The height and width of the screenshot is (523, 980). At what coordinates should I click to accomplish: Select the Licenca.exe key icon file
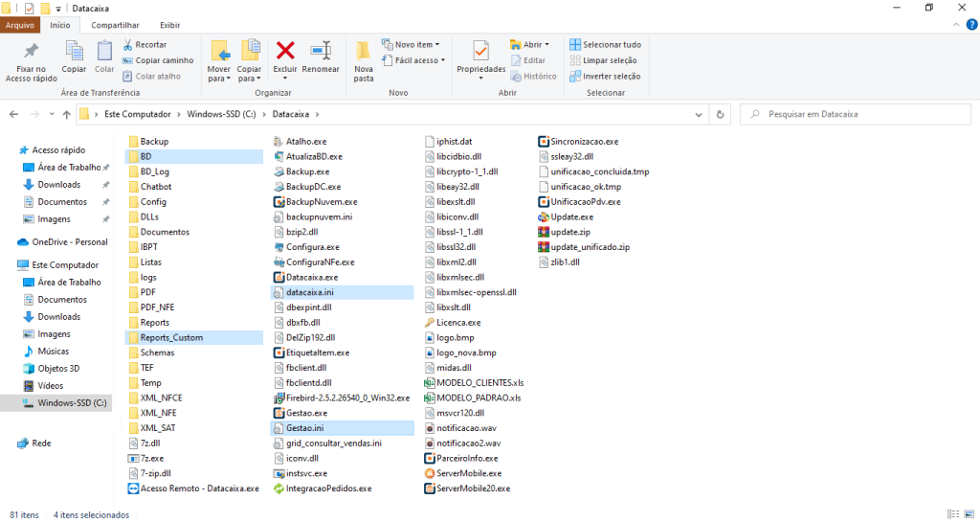tap(458, 323)
